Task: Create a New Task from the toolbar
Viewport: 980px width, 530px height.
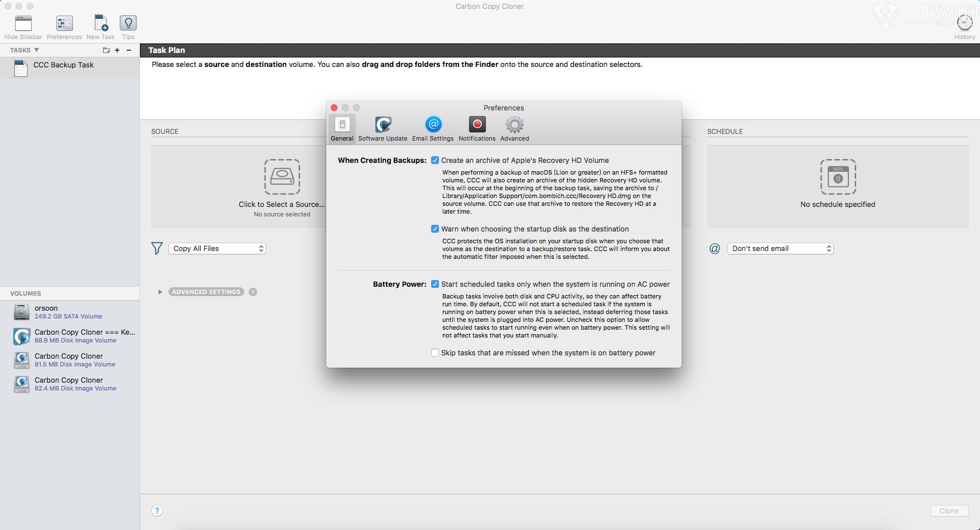Action: [100, 23]
